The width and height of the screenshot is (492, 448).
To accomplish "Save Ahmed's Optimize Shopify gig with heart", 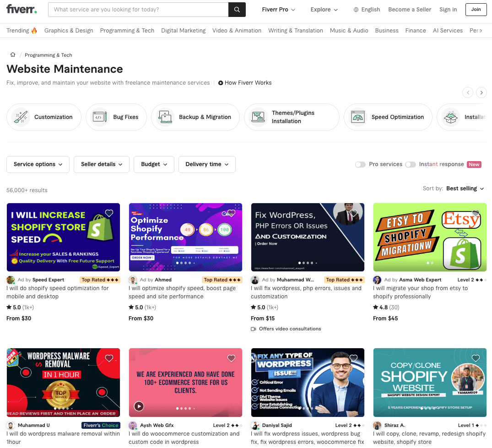I will 231,213.
